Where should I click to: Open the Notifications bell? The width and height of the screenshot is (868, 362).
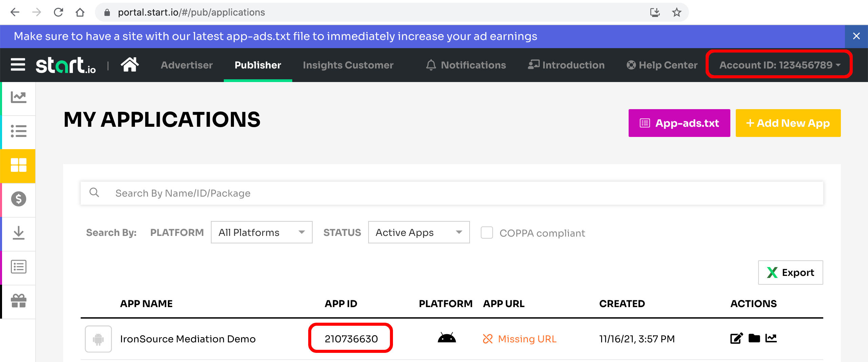[466, 65]
